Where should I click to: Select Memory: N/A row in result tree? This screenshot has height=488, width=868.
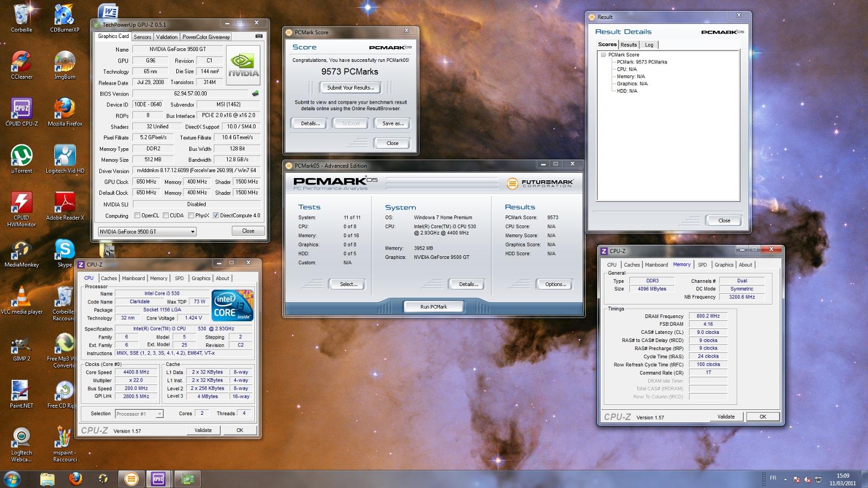tap(630, 77)
